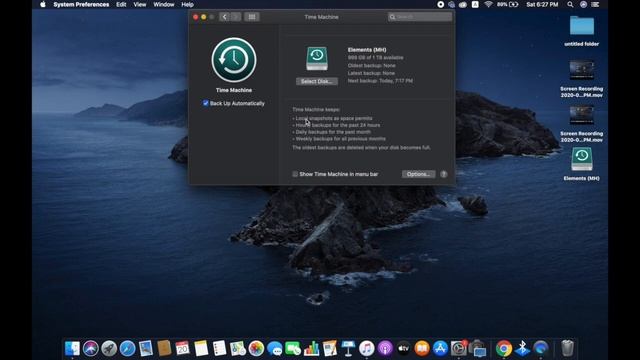Image resolution: width=640 pixels, height=360 pixels.
Task: Open Books app in the dock
Action: click(422, 349)
